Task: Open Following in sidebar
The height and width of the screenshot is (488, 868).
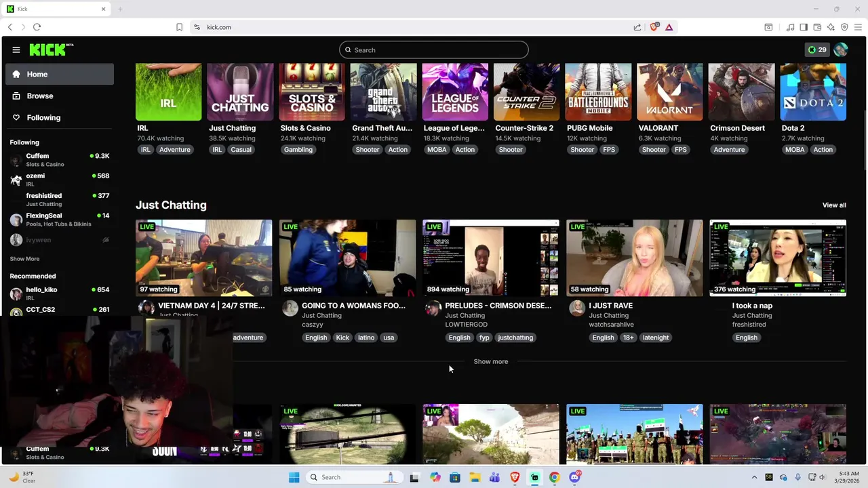Action: pyautogui.click(x=60, y=117)
